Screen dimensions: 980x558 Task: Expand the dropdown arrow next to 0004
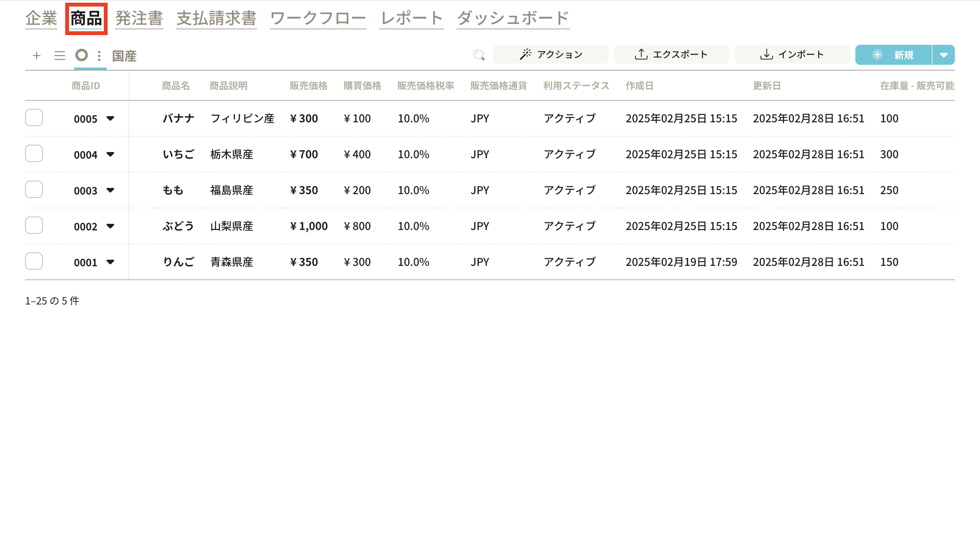point(110,154)
